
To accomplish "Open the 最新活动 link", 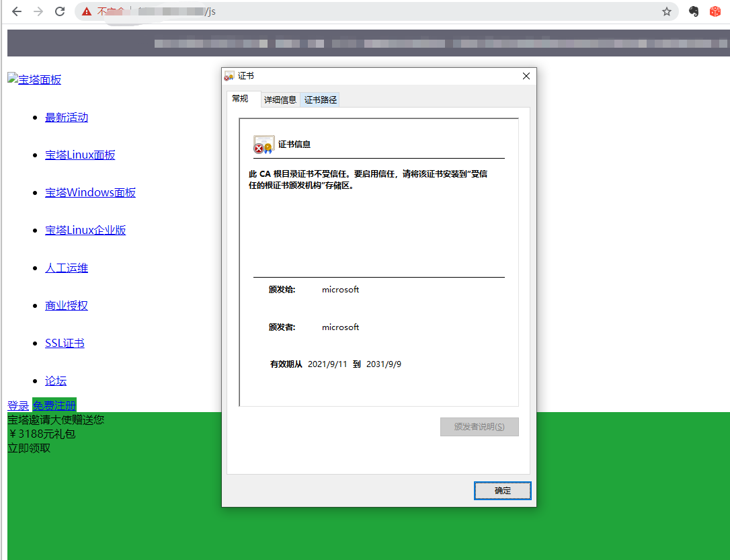I will point(67,117).
